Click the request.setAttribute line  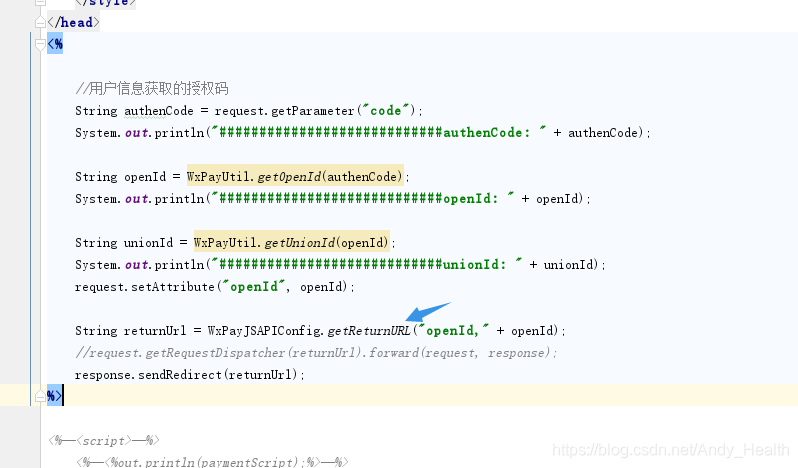[x=215, y=287]
